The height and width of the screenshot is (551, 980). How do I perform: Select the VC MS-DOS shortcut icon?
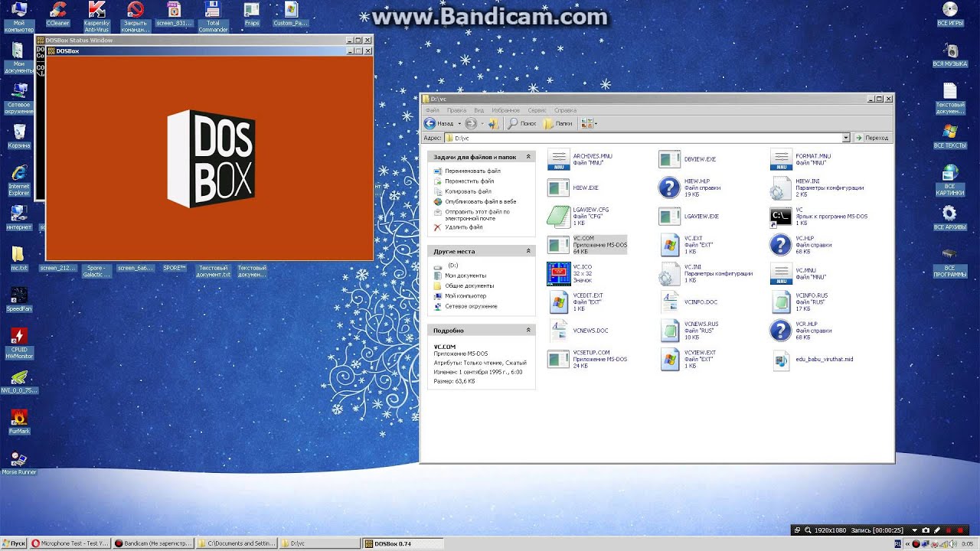tap(780, 217)
